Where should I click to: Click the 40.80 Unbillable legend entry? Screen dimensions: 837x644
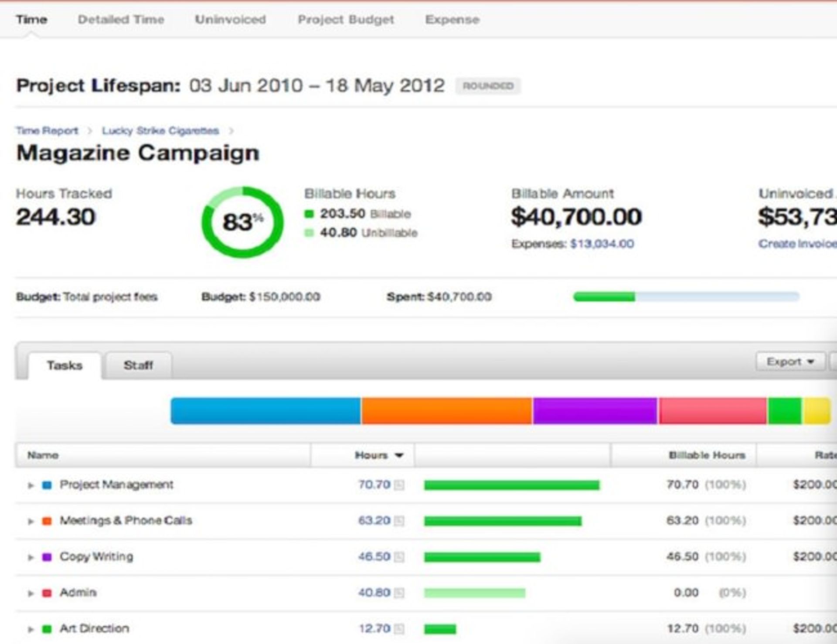[361, 233]
